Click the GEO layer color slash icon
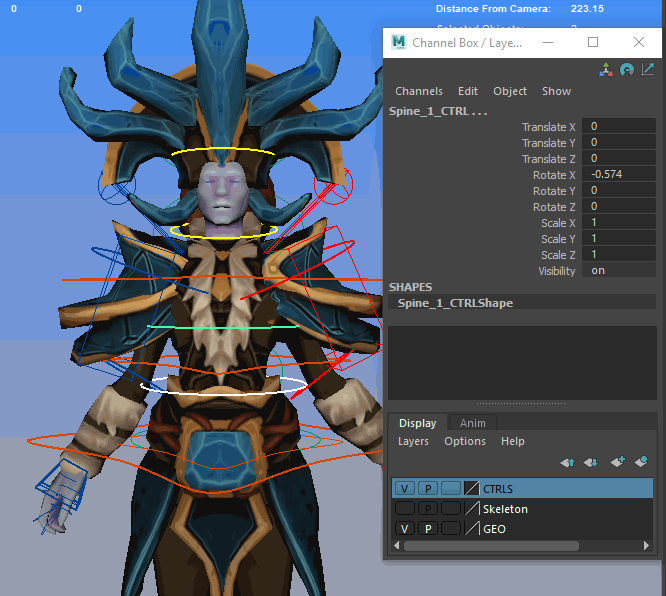The image size is (666, 596). 471,528
